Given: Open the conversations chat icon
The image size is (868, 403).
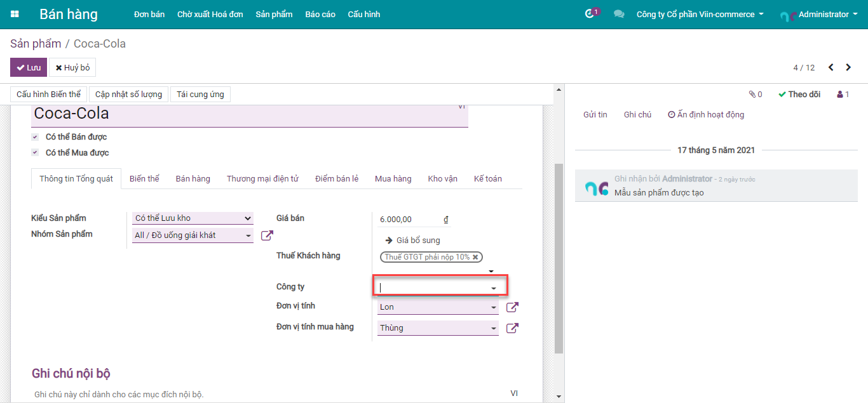Looking at the screenshot, I should (619, 14).
